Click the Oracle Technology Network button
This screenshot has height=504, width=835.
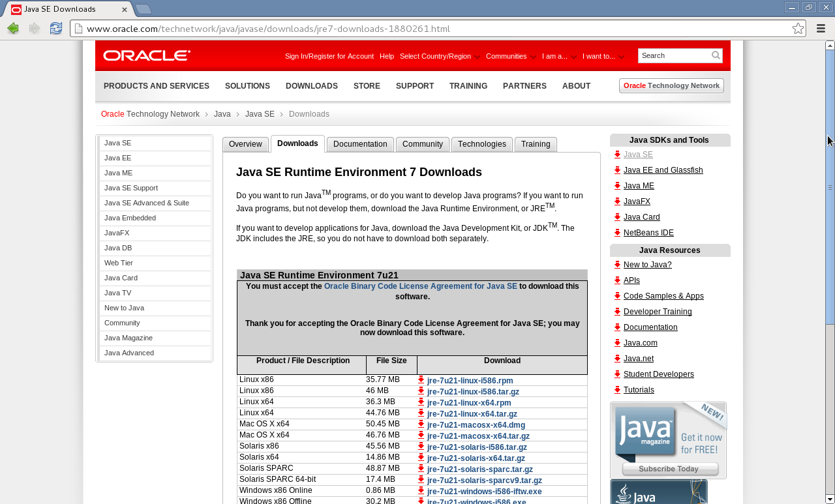(671, 85)
